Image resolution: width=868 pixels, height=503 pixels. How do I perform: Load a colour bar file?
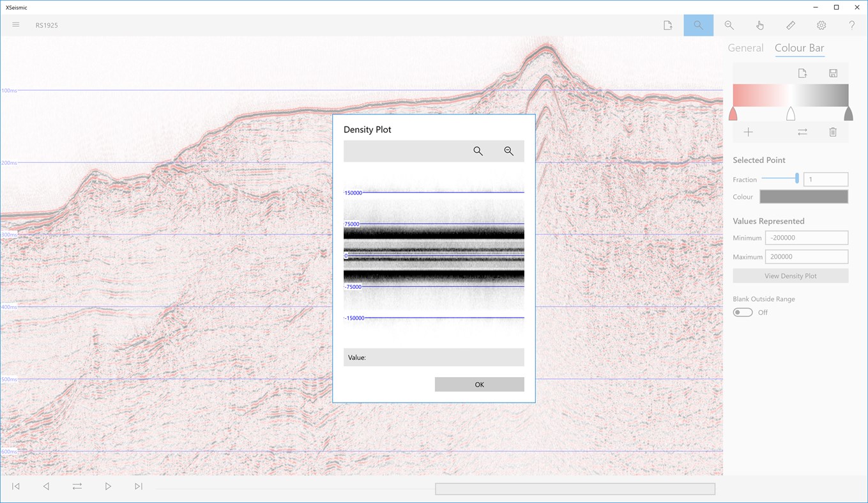point(801,73)
